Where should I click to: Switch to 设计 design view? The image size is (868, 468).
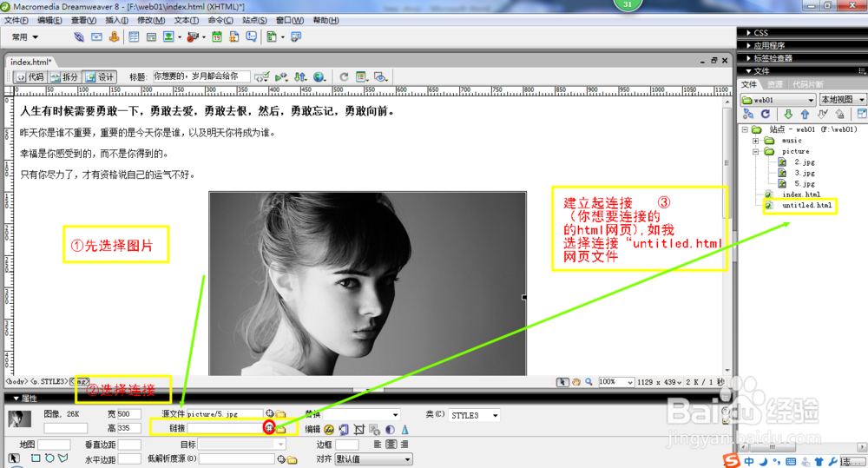99,77
